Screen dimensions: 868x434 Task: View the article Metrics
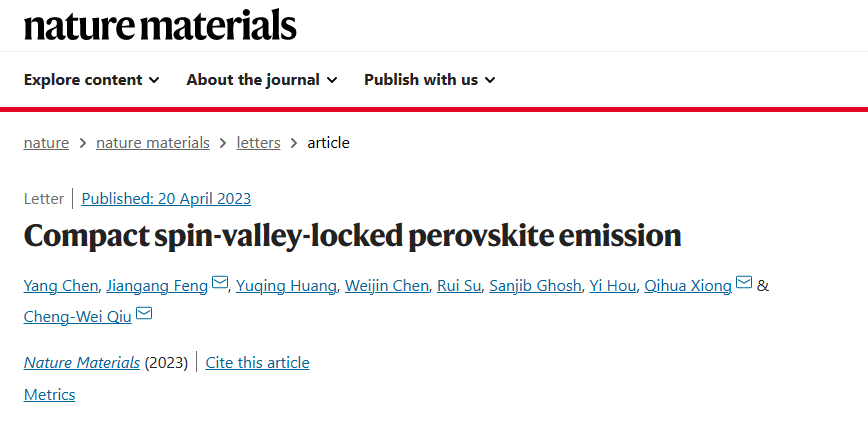(49, 395)
